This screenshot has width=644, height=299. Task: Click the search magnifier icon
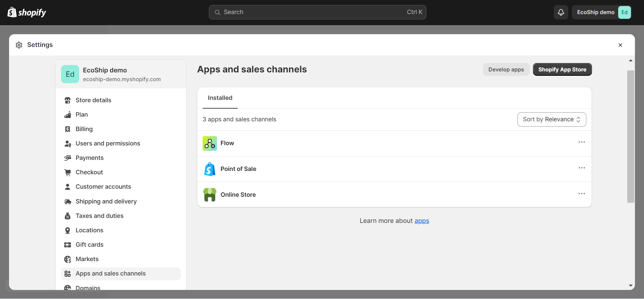(x=217, y=12)
